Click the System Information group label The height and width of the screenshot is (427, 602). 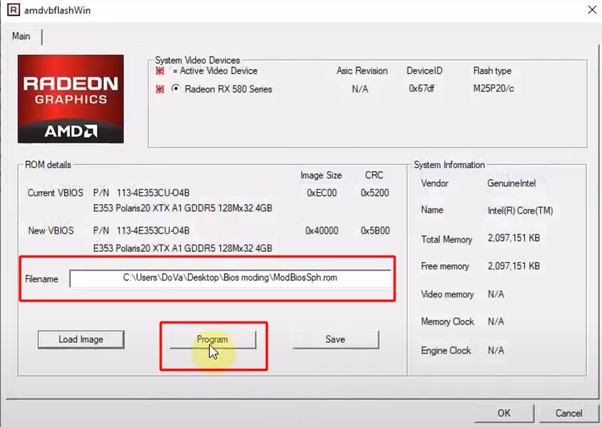(449, 165)
